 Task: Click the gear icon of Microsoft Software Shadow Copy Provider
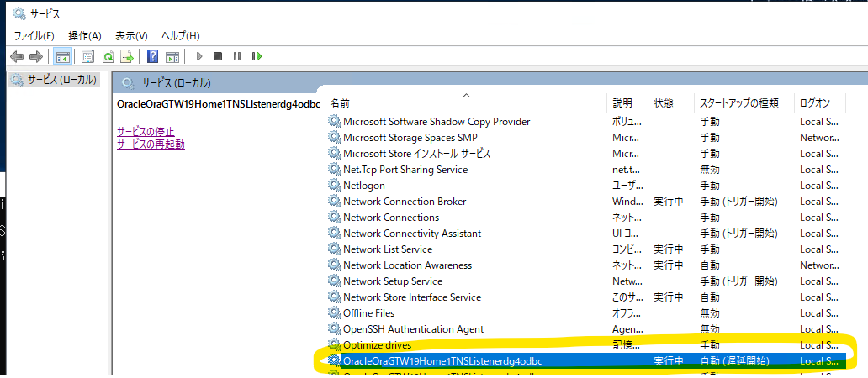pos(335,121)
